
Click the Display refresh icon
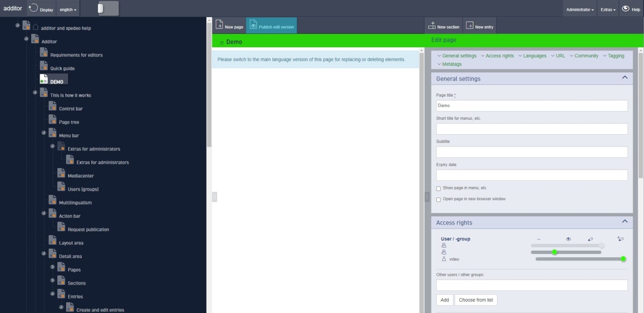(33, 8)
